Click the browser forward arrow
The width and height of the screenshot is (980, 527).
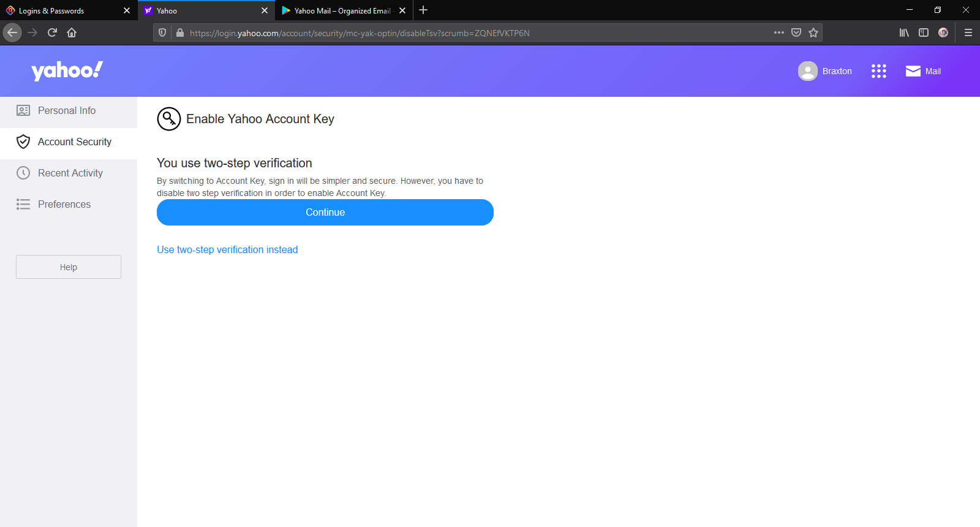(x=32, y=32)
